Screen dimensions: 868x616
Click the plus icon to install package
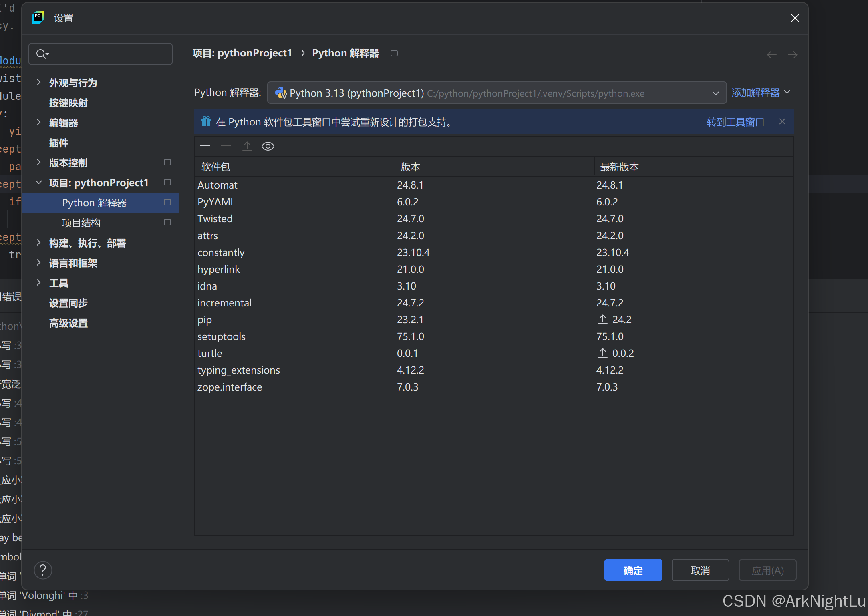(205, 146)
